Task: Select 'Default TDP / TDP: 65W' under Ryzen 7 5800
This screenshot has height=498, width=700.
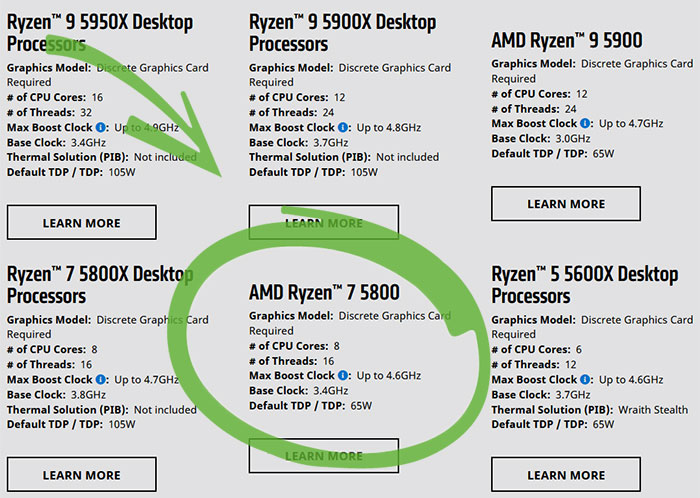Action: tap(311, 406)
